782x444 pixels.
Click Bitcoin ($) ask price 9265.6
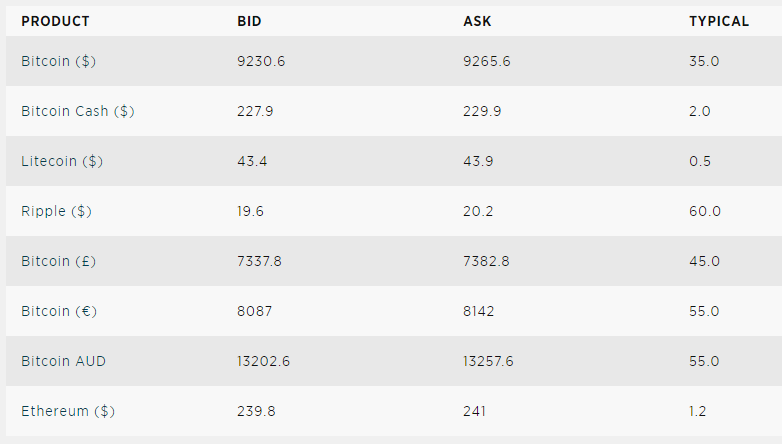coord(487,61)
